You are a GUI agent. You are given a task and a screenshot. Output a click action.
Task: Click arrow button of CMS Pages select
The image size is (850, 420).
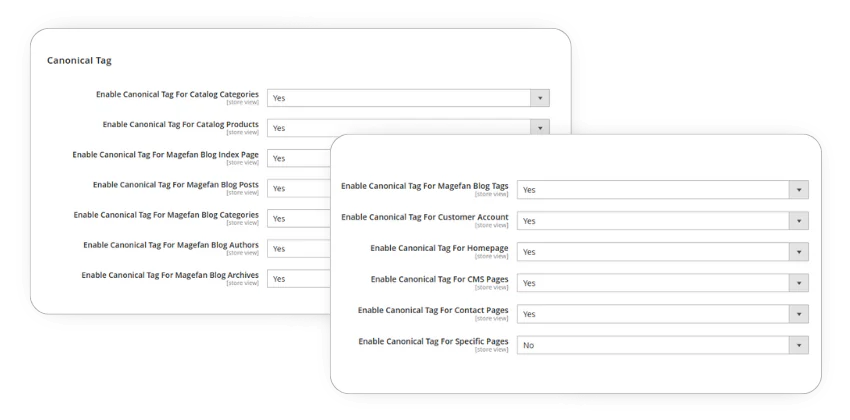[x=799, y=283]
